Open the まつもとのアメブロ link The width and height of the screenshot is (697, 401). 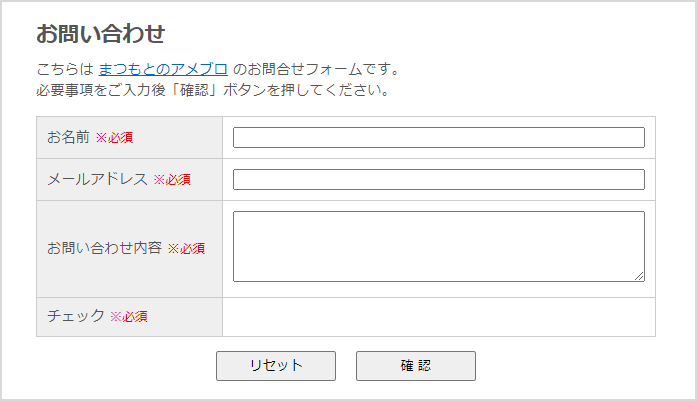pyautogui.click(x=163, y=69)
